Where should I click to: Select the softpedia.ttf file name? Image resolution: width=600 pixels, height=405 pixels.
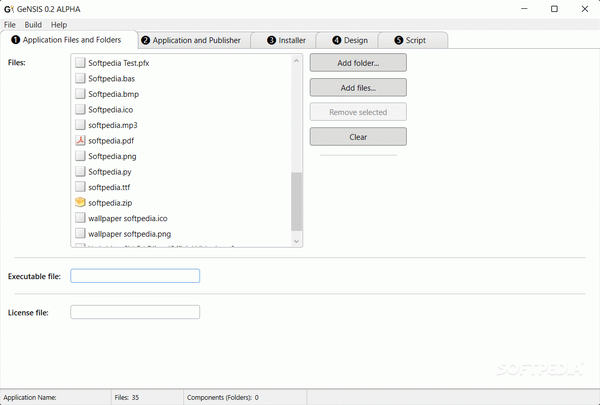click(x=109, y=187)
